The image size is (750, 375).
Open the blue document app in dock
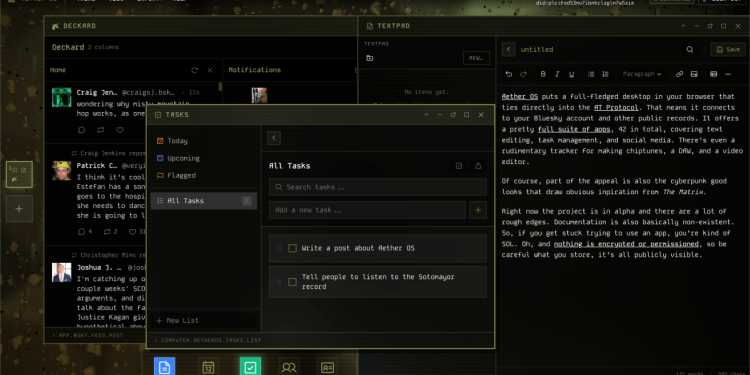(165, 367)
